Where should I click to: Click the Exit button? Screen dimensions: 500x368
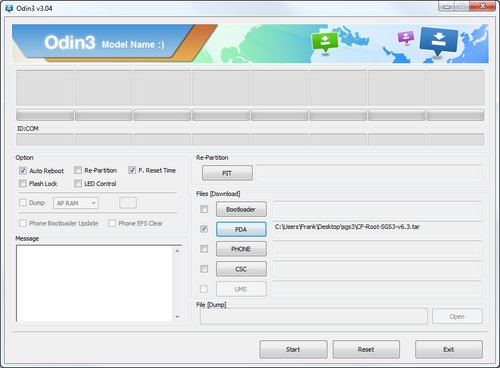449,349
